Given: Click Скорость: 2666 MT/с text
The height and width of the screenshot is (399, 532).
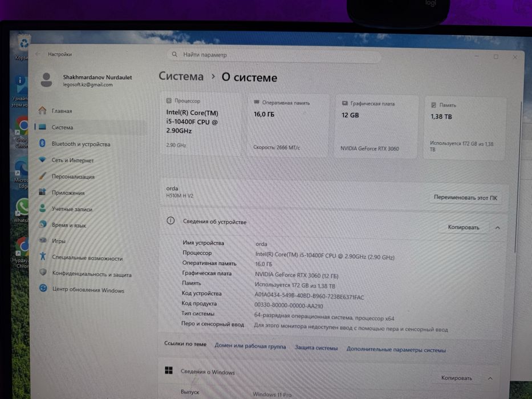Looking at the screenshot, I should (x=277, y=147).
